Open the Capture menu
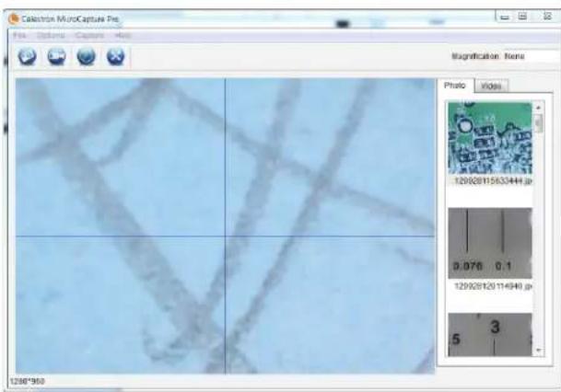Image resolution: width=561 pixels, height=392 pixels. [x=89, y=35]
